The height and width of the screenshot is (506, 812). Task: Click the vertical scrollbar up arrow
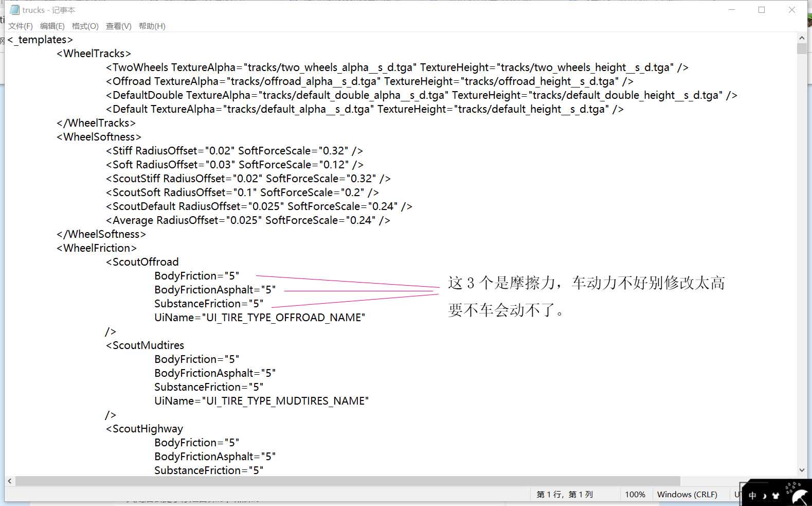coord(802,38)
